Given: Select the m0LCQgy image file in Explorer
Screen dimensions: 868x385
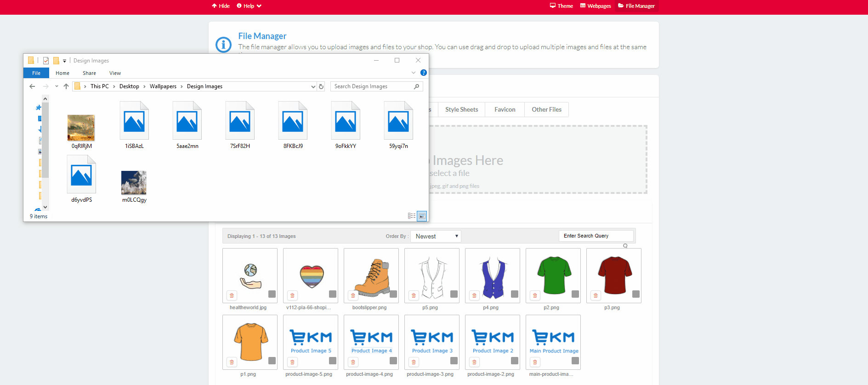Looking at the screenshot, I should pos(134,187).
